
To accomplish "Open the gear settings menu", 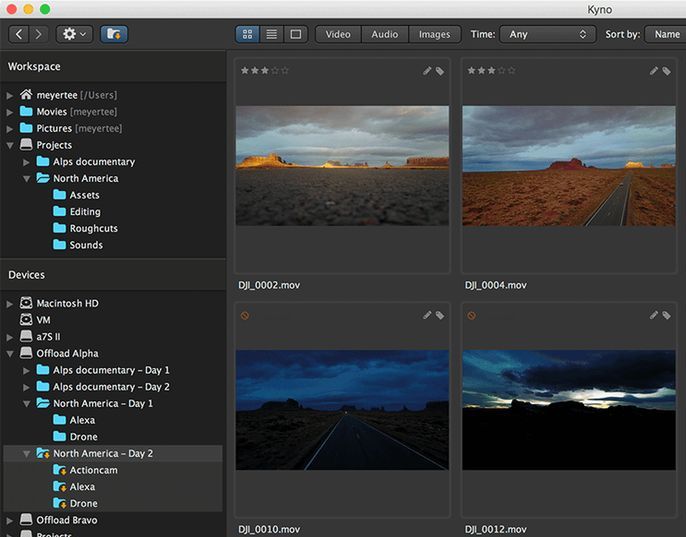I will pos(74,34).
